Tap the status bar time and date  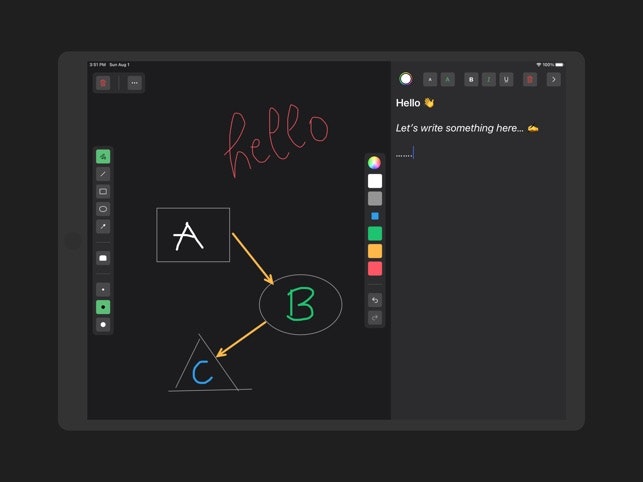pos(109,65)
